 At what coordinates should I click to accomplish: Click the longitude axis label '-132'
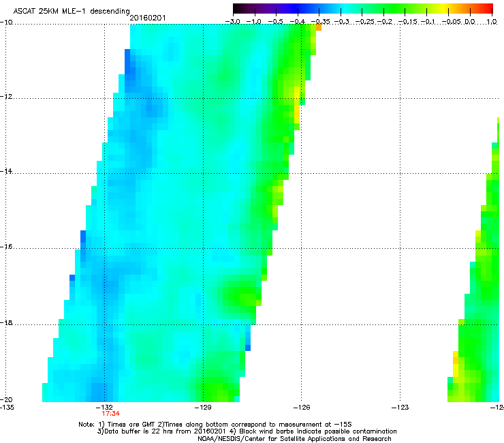point(104,408)
